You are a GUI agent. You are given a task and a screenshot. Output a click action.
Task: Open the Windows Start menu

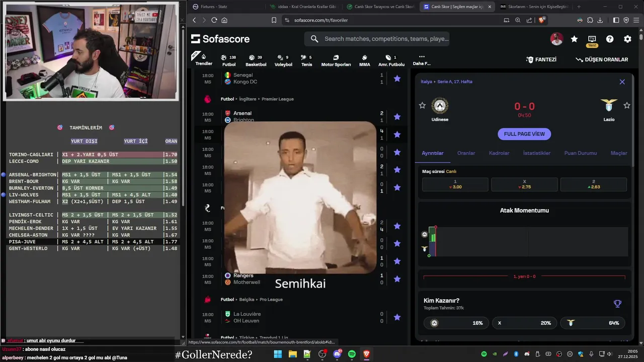pos(278,354)
